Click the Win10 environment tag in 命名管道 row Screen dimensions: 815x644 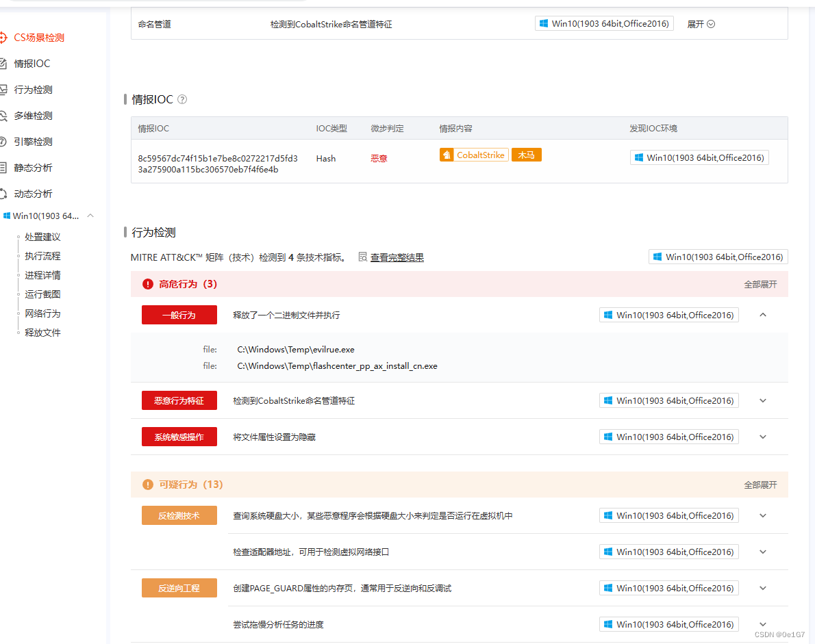[x=604, y=23]
